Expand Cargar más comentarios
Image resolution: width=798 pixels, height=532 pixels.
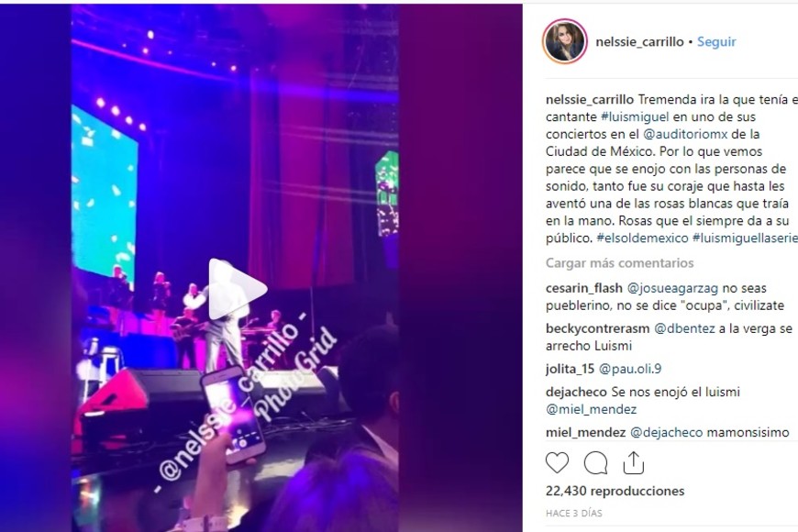(619, 263)
